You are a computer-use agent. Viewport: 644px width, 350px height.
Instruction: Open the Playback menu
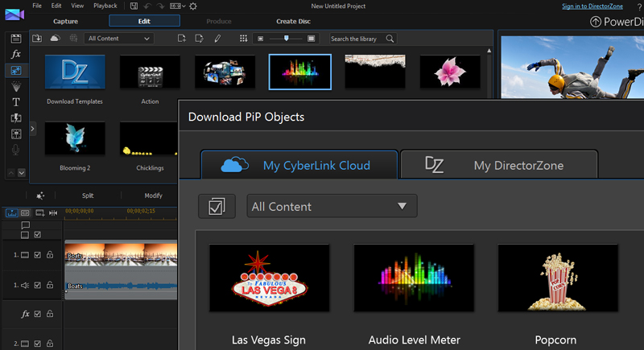(105, 6)
